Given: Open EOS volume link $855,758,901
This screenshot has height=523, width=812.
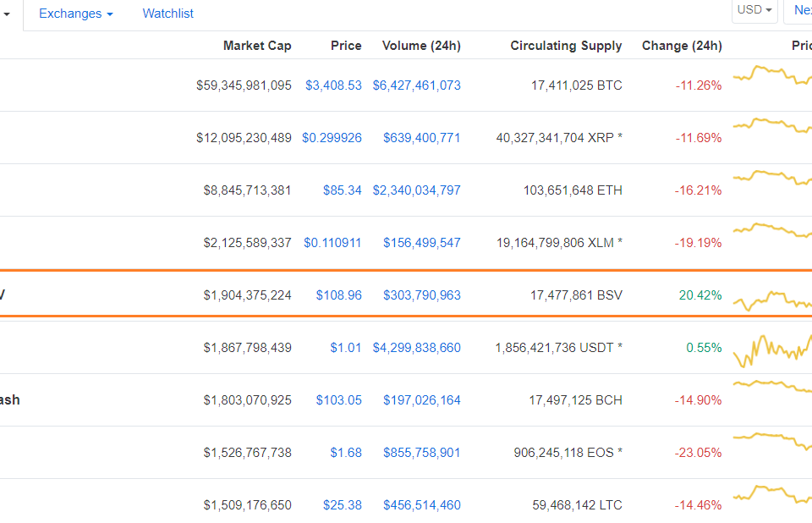Looking at the screenshot, I should click(421, 453).
